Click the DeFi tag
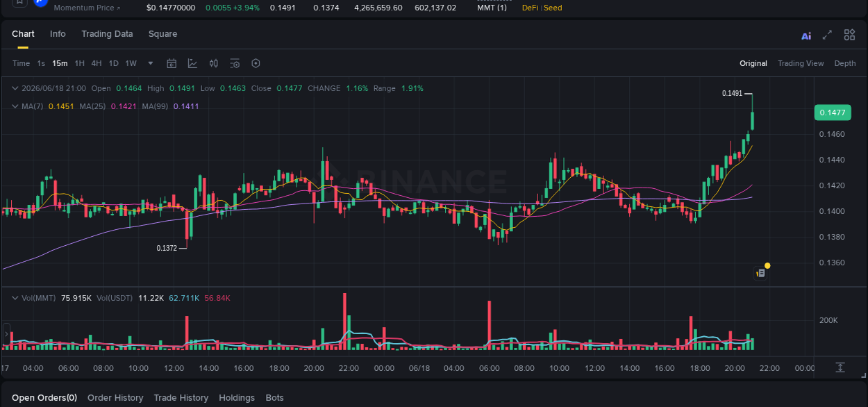 (x=531, y=8)
